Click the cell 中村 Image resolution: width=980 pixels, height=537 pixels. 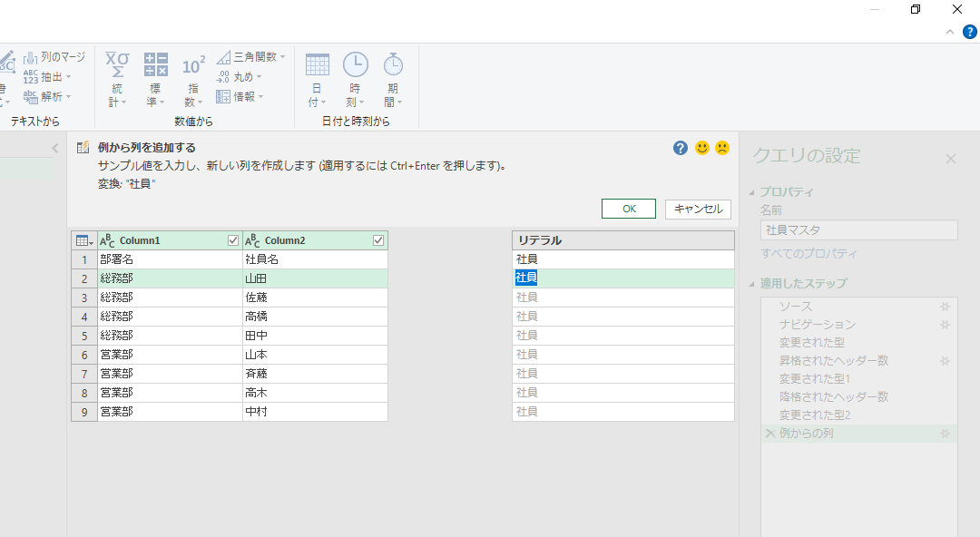(x=315, y=412)
